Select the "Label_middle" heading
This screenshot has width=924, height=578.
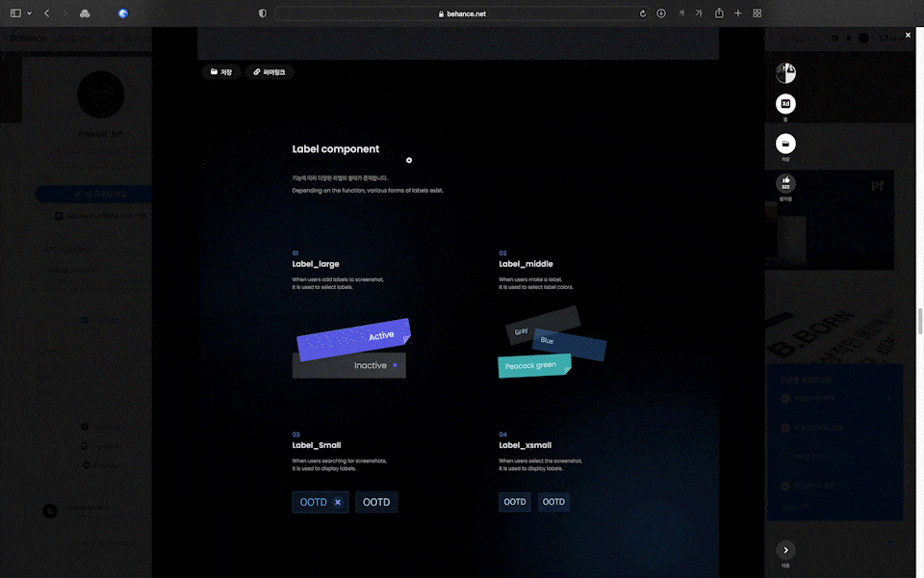(x=526, y=264)
